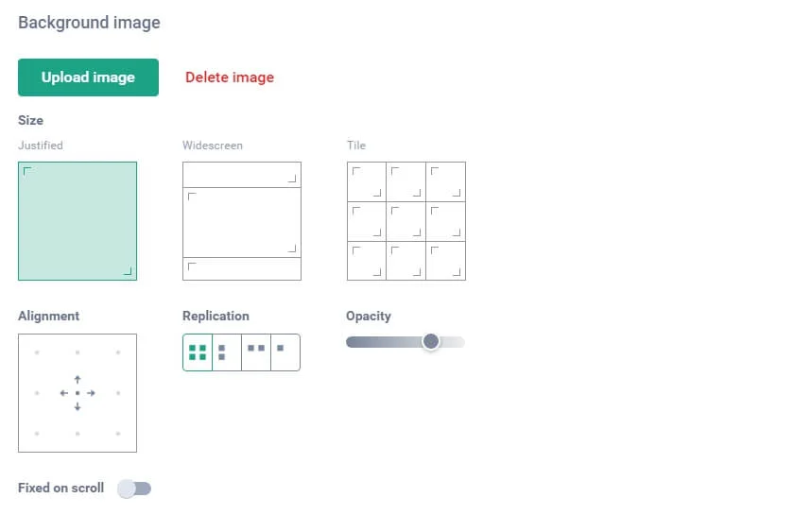Set alignment to center dot
Image resolution: width=794 pixels, height=532 pixels.
tap(78, 393)
